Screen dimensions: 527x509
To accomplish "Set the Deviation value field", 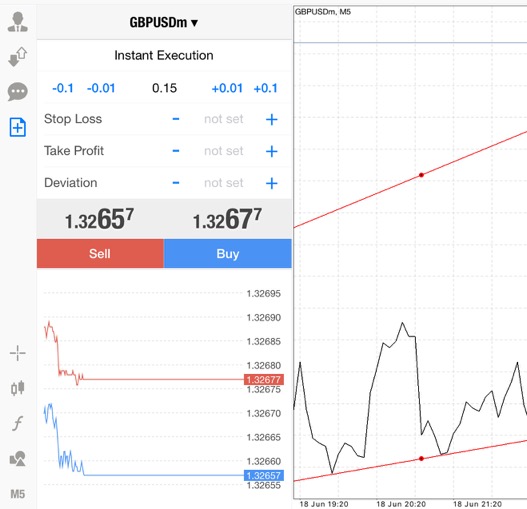I will click(224, 183).
